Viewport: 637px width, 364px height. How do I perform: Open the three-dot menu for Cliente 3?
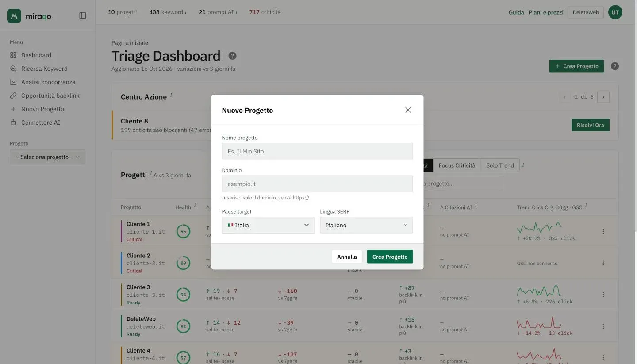(603, 295)
